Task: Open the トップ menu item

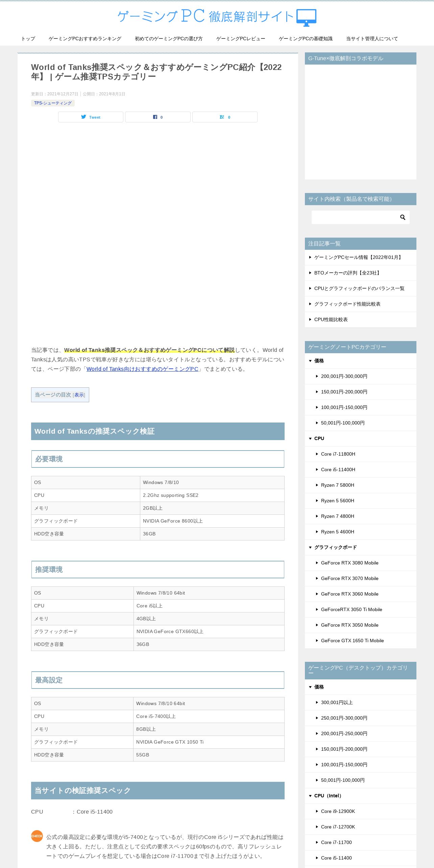Action: click(28, 39)
